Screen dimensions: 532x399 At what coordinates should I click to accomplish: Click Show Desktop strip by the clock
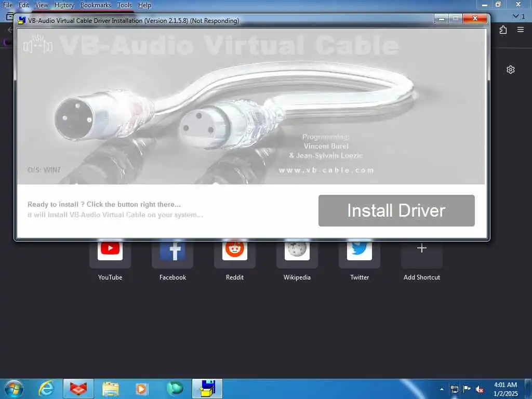(528, 389)
